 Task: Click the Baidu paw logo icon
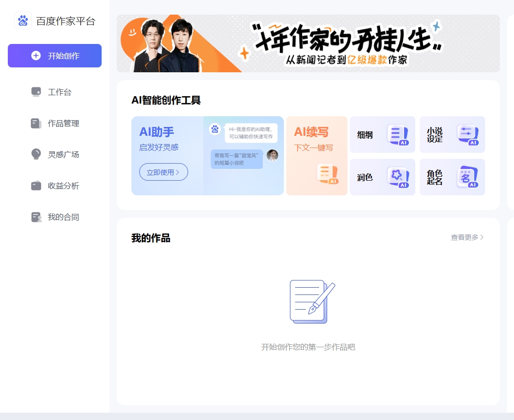23,21
